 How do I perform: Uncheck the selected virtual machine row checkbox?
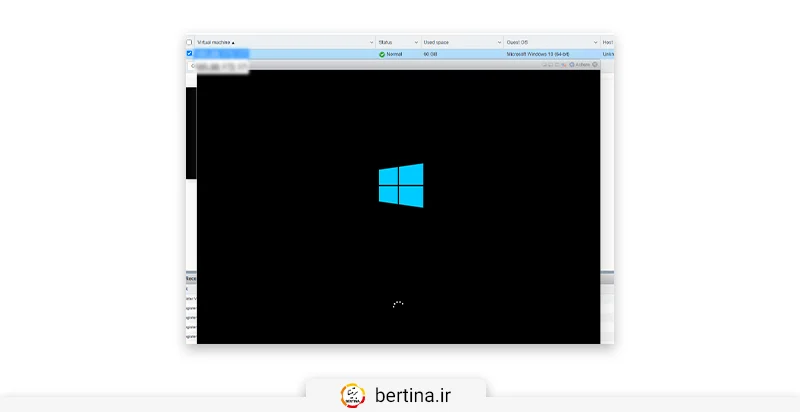pyautogui.click(x=190, y=54)
